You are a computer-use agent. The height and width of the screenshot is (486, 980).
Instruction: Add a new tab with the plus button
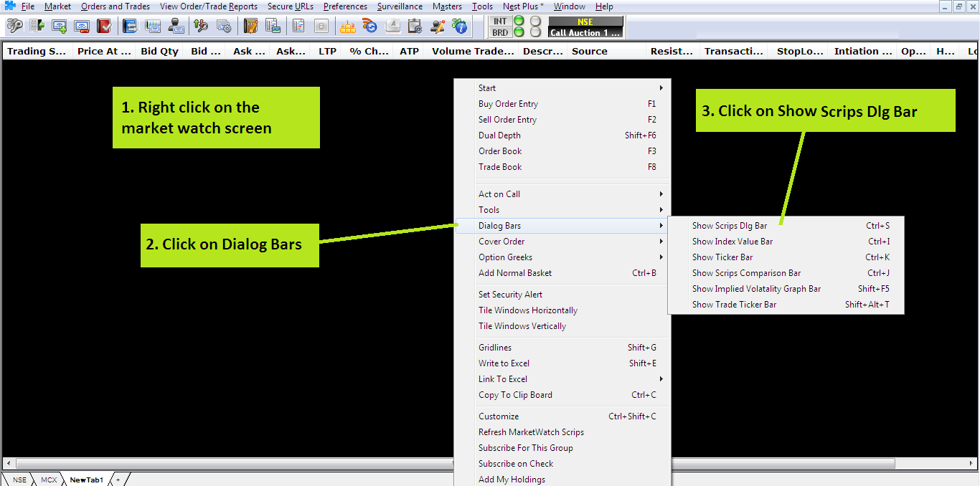[118, 480]
